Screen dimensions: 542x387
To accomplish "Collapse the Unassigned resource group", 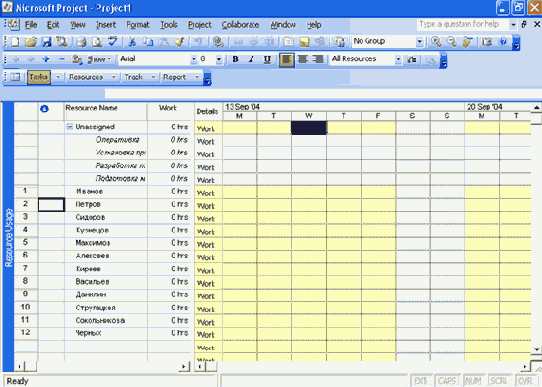I will point(69,127).
